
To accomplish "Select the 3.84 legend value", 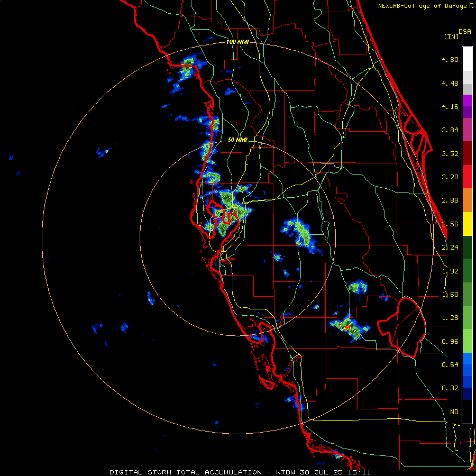I will [450, 130].
